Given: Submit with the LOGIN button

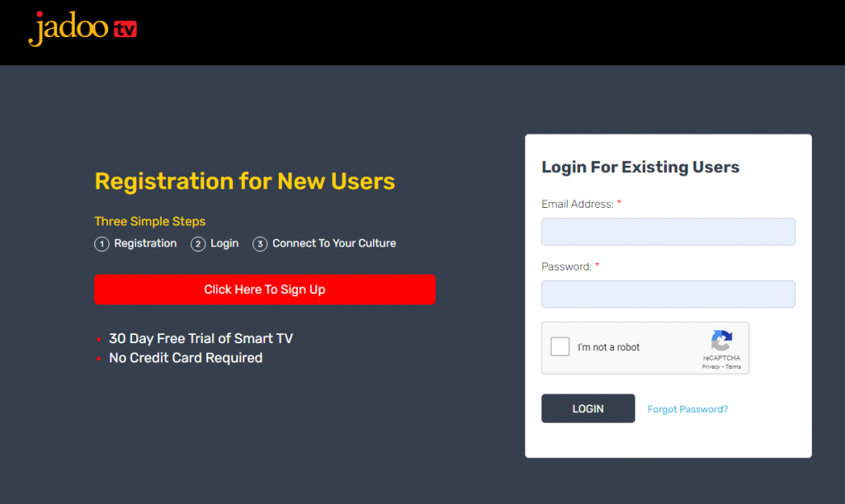Looking at the screenshot, I should point(588,408).
